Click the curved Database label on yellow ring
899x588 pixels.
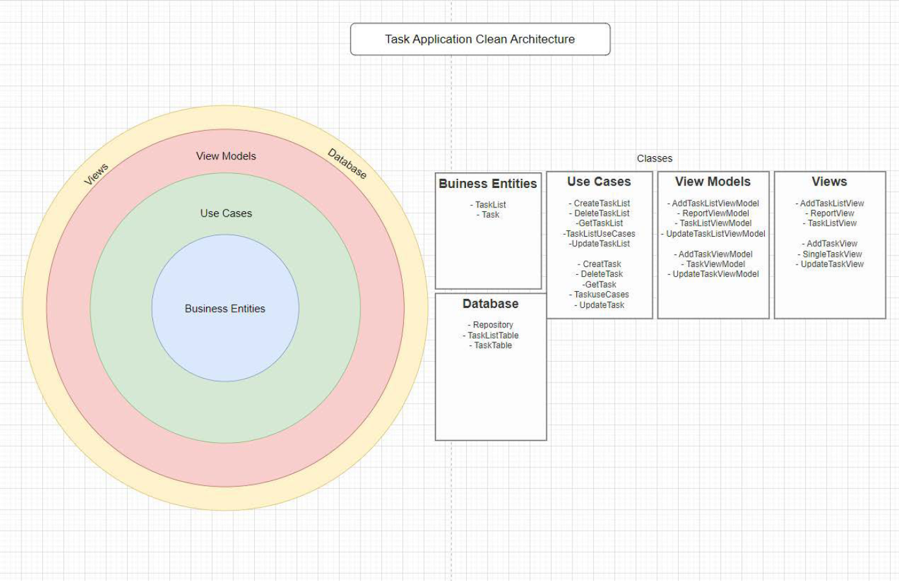pos(347,164)
